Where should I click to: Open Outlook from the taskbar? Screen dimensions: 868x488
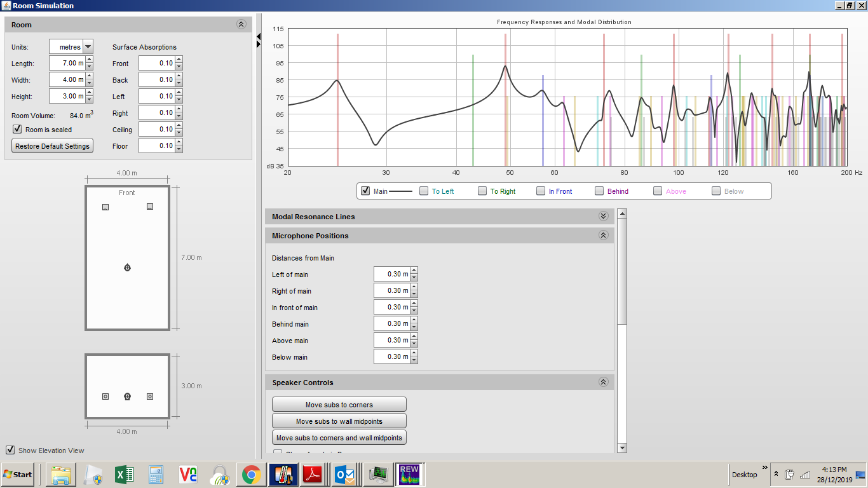point(344,475)
